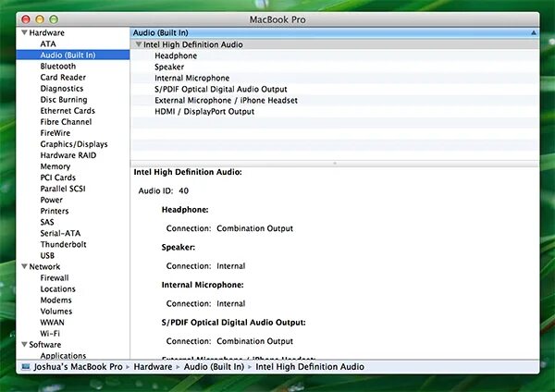
Task: Select ATA in the sidebar
Action: point(48,43)
